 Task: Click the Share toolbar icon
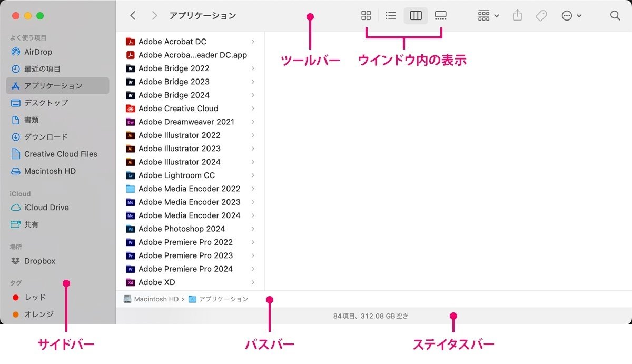coord(518,15)
